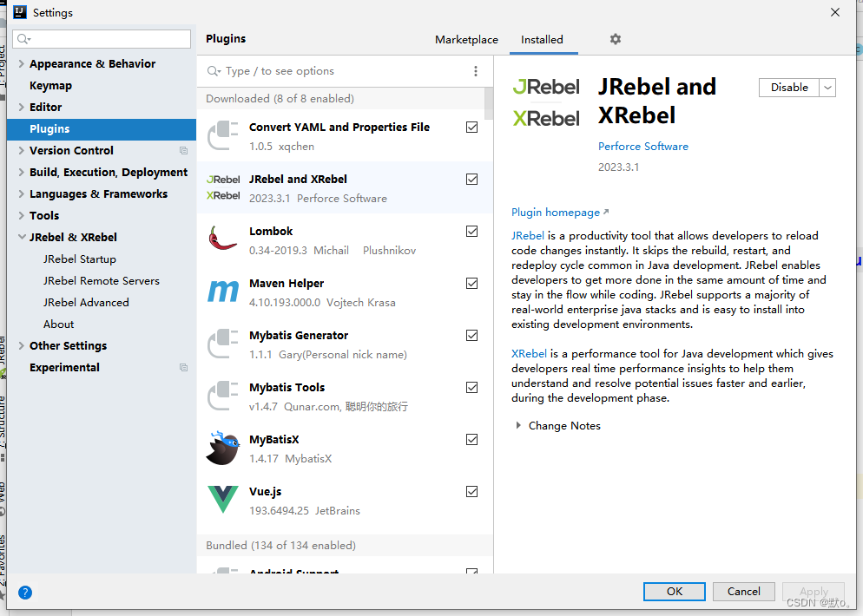This screenshot has height=616, width=863.
Task: Click the XRebel link in description
Action: click(x=529, y=354)
